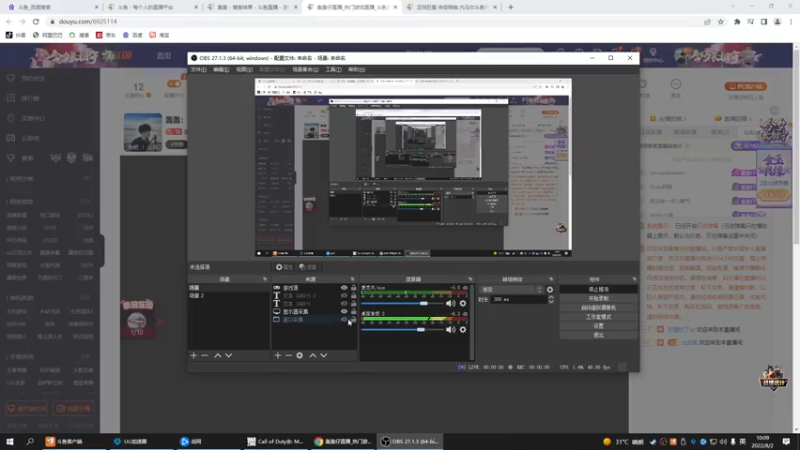Adjust the transition duration stepper arrows
This screenshot has width=800, height=450.
tap(551, 299)
